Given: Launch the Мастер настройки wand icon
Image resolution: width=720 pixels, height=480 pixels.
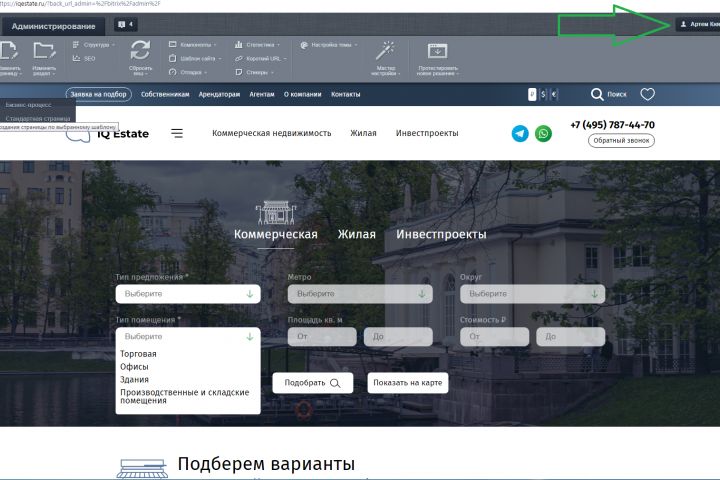Looking at the screenshot, I should (x=385, y=51).
